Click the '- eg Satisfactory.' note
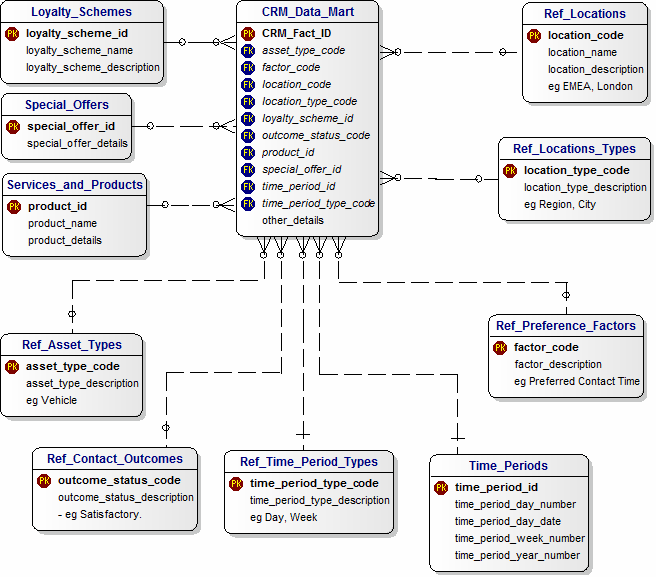This screenshot has width=656, height=577. [100, 515]
